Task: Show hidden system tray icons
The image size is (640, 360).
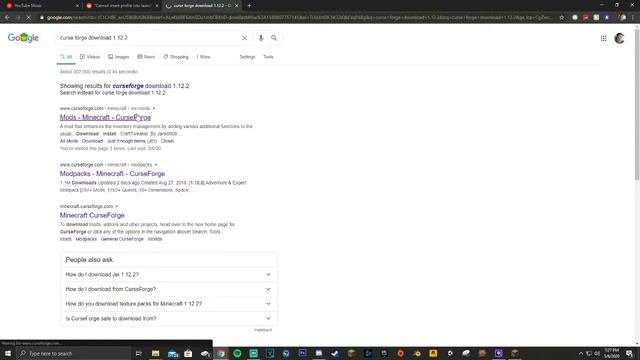Action: point(581,353)
